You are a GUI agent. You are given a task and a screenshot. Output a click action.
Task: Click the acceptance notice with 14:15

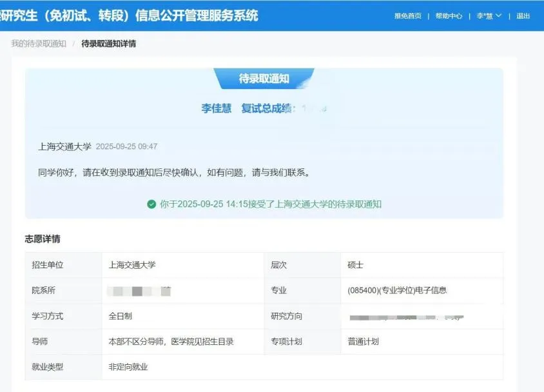(x=271, y=204)
